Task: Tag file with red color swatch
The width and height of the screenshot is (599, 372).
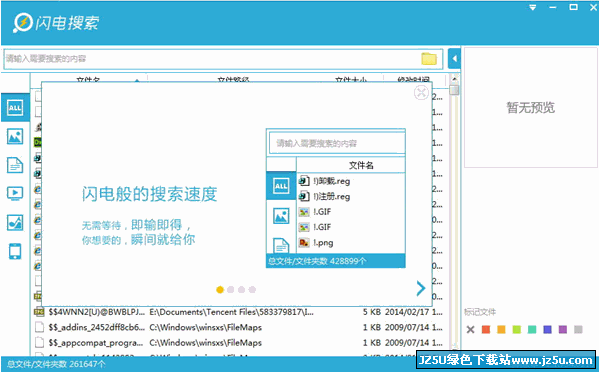Action: pos(486,329)
